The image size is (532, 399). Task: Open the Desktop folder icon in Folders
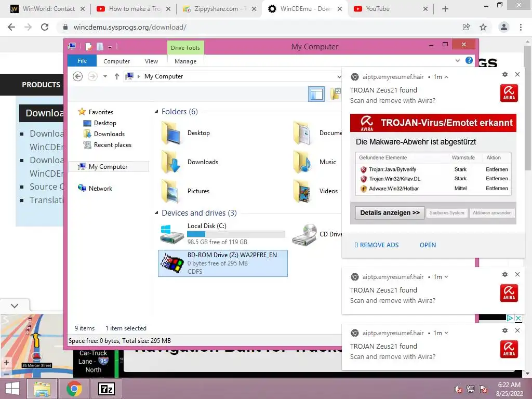(x=171, y=133)
